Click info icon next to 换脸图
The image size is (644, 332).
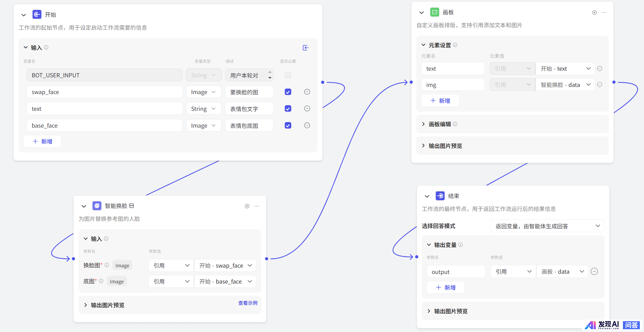point(107,265)
